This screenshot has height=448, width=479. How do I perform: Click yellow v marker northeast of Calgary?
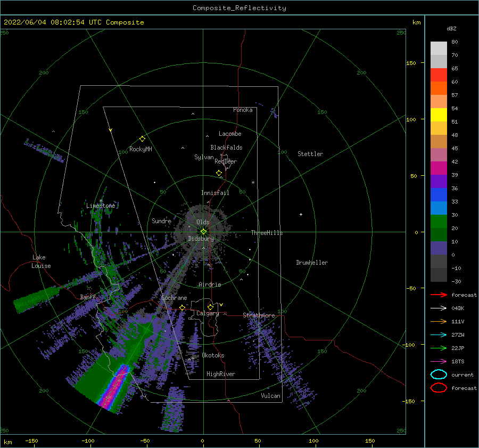[221, 305]
